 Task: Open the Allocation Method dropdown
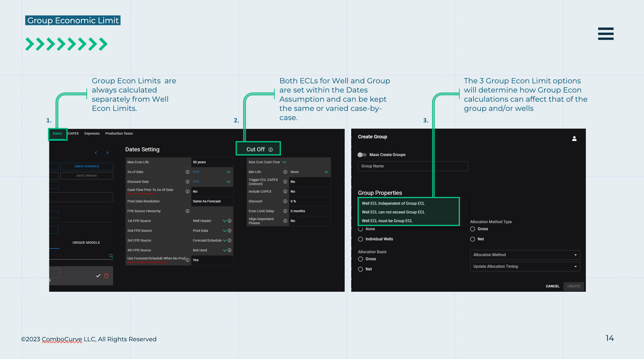pyautogui.click(x=525, y=255)
